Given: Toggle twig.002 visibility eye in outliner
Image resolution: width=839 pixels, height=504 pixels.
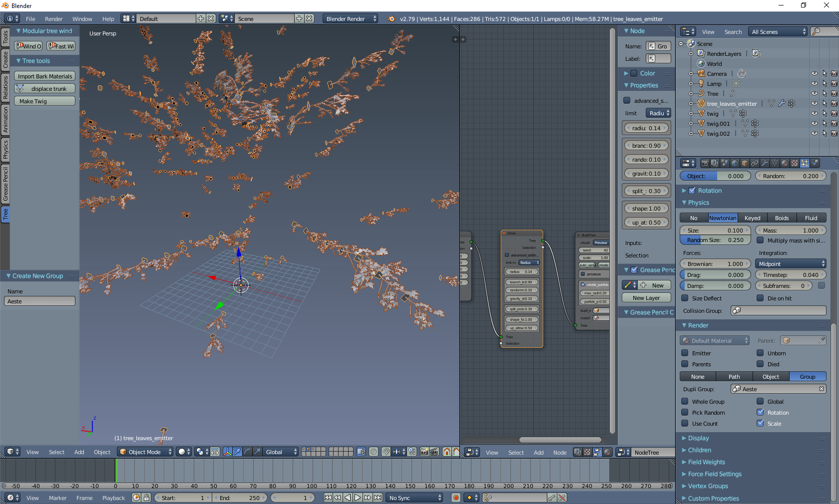Looking at the screenshot, I should (x=814, y=133).
